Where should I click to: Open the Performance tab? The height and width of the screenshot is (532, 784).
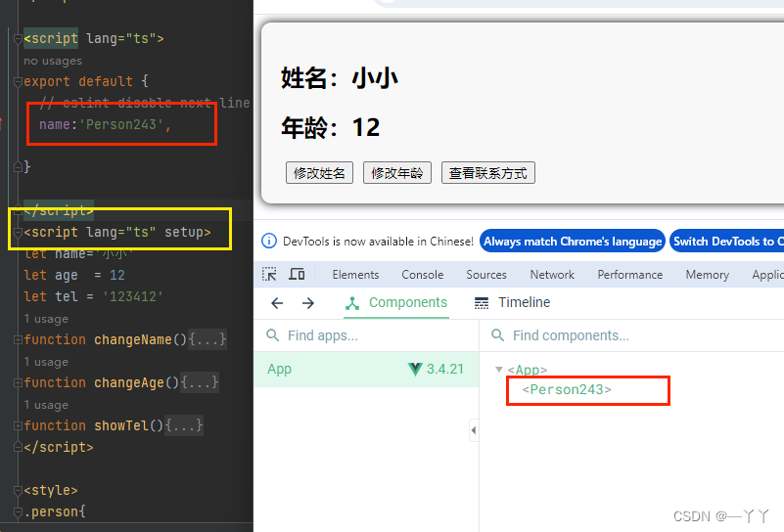(630, 275)
